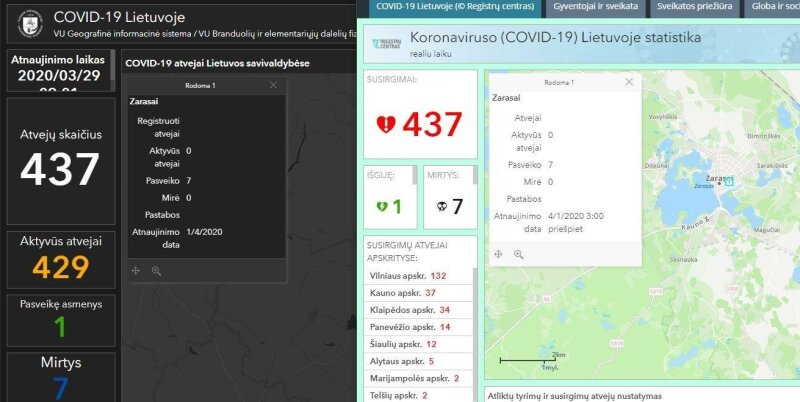Image resolution: width=800 pixels, height=402 pixels.
Task: Click zoom-to magnifier in light popup
Action: pyautogui.click(x=518, y=254)
